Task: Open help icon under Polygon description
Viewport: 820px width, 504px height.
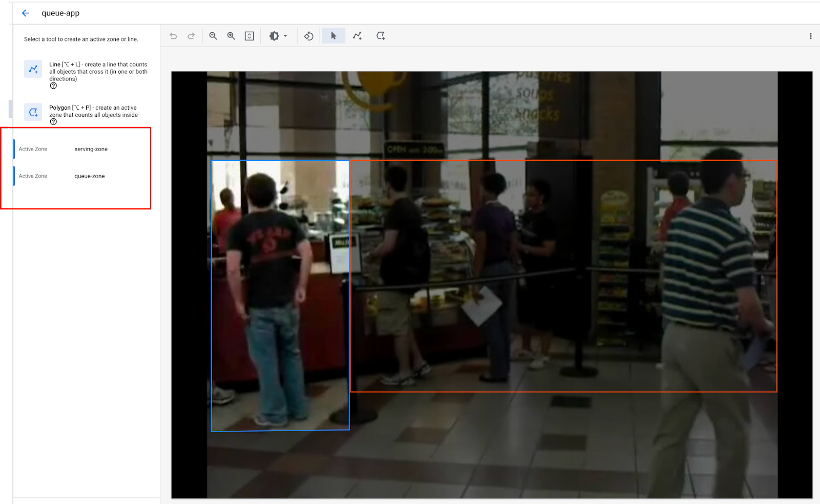Action: coord(53,122)
